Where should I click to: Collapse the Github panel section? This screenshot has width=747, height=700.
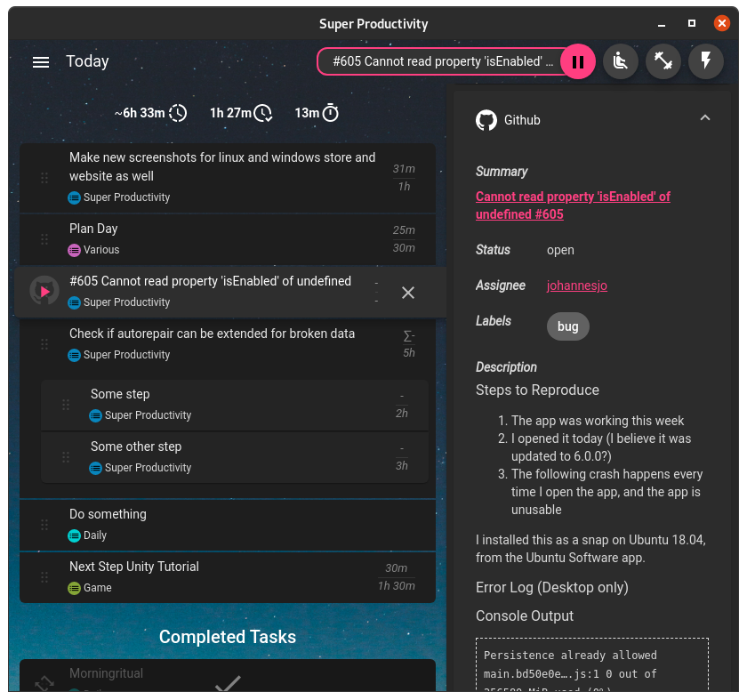pyautogui.click(x=705, y=117)
